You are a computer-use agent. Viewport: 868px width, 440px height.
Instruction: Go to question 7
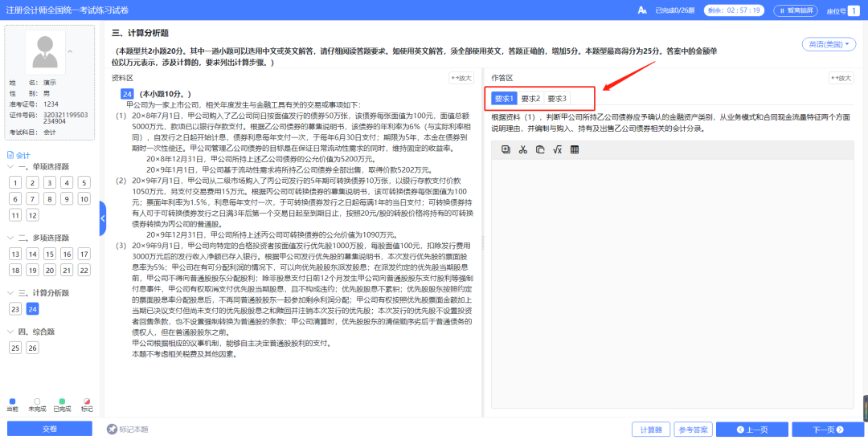[x=33, y=199]
